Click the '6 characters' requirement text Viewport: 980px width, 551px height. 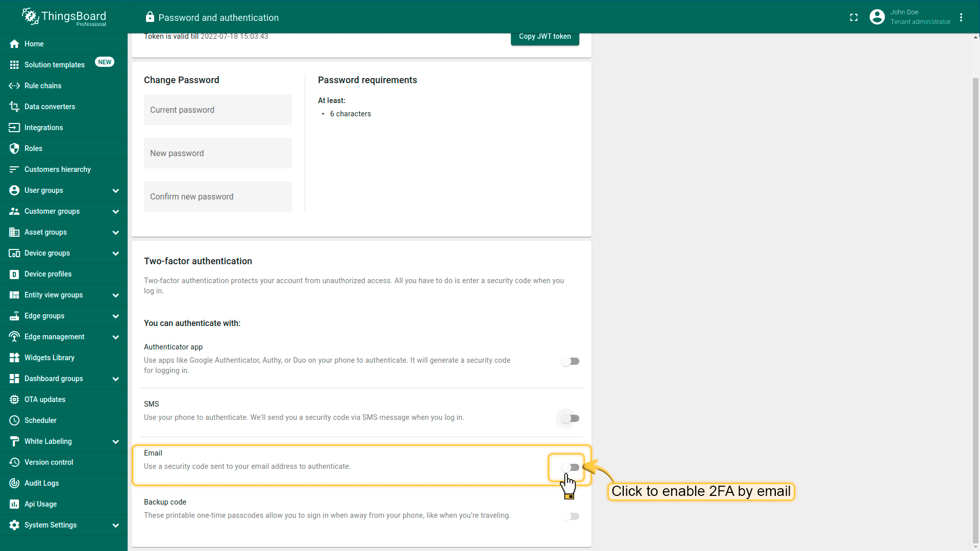[x=350, y=114]
